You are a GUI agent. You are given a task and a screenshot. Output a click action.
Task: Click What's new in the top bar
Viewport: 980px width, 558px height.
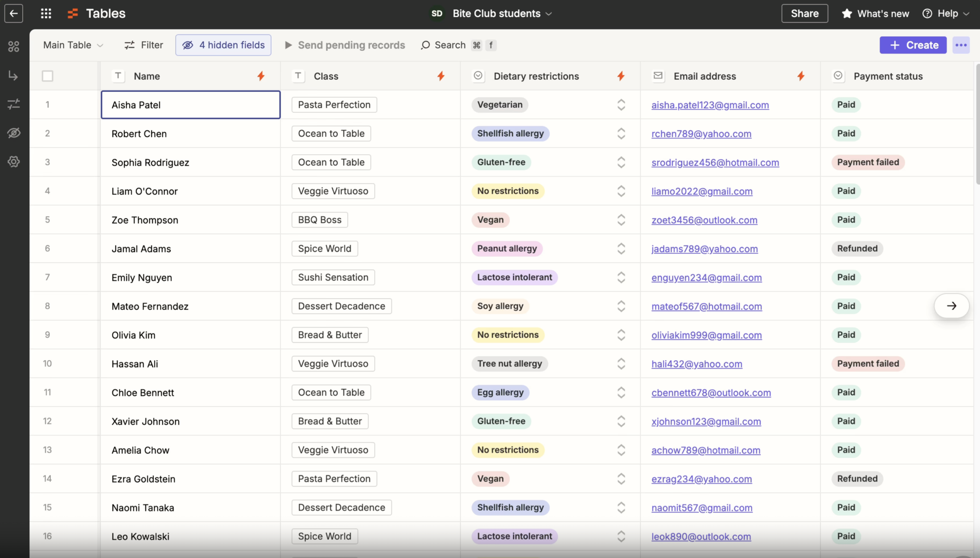875,13
